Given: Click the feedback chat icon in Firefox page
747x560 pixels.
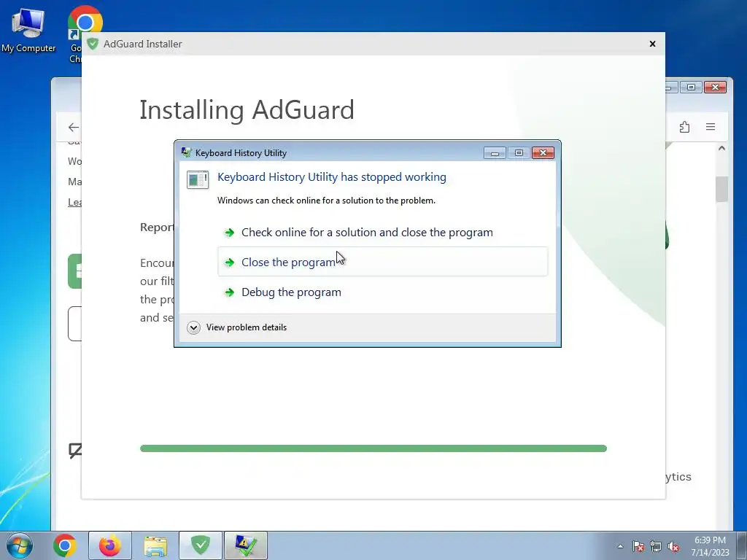Looking at the screenshot, I should pos(75,451).
